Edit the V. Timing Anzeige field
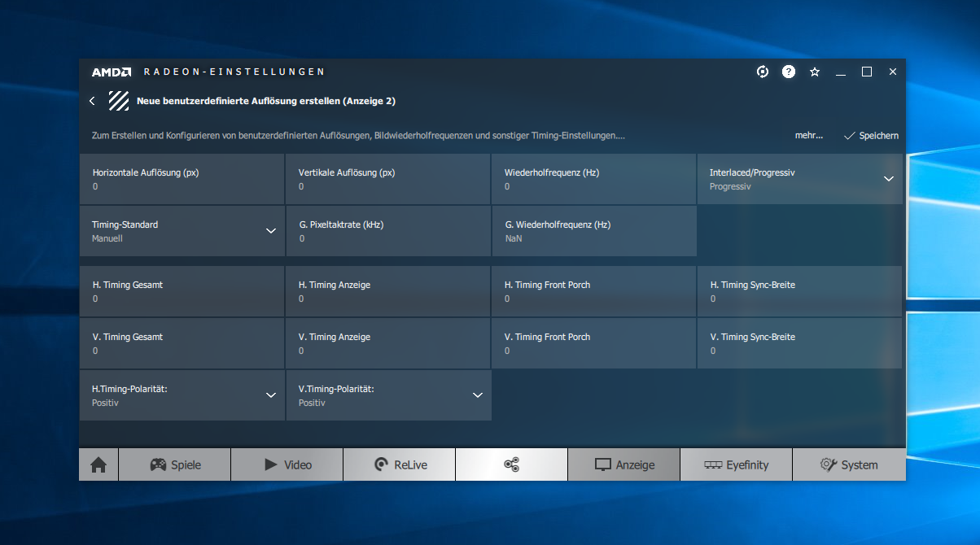Image resolution: width=980 pixels, height=545 pixels. [x=388, y=343]
